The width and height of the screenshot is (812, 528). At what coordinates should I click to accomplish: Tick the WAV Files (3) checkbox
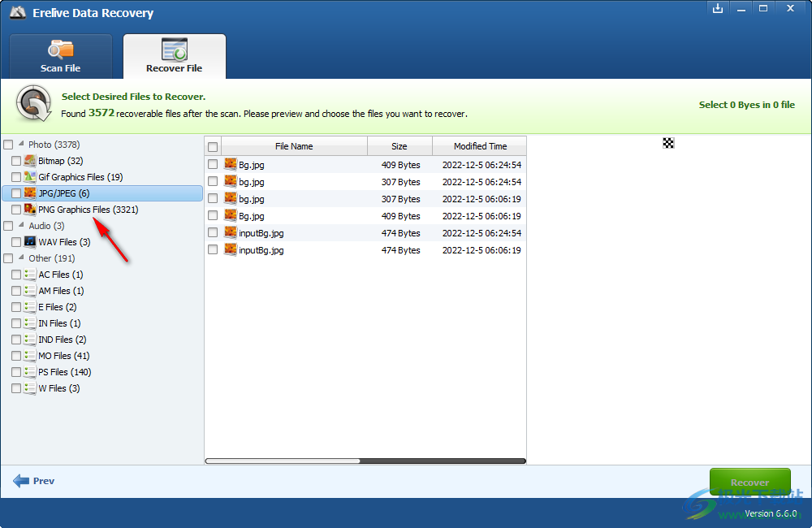(x=16, y=242)
